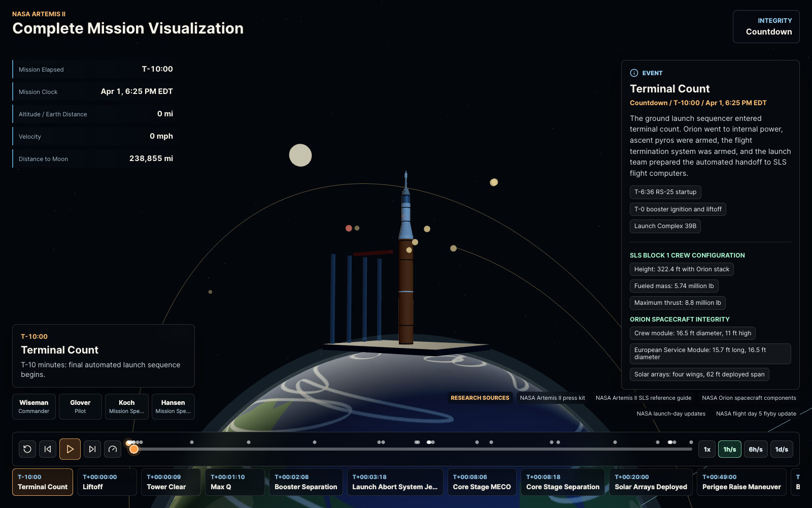Open the Perigee Raise Maneuver event card
Image resolution: width=812 pixels, height=508 pixels.
click(x=741, y=482)
